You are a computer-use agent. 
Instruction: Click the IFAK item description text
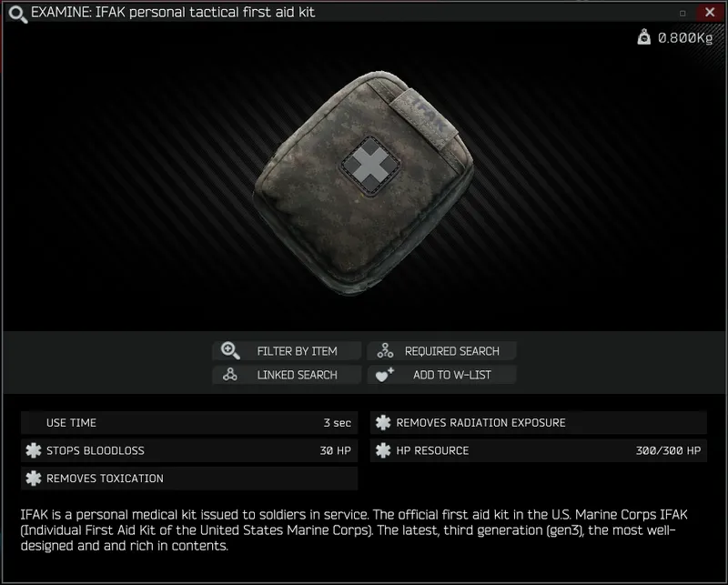(354, 530)
